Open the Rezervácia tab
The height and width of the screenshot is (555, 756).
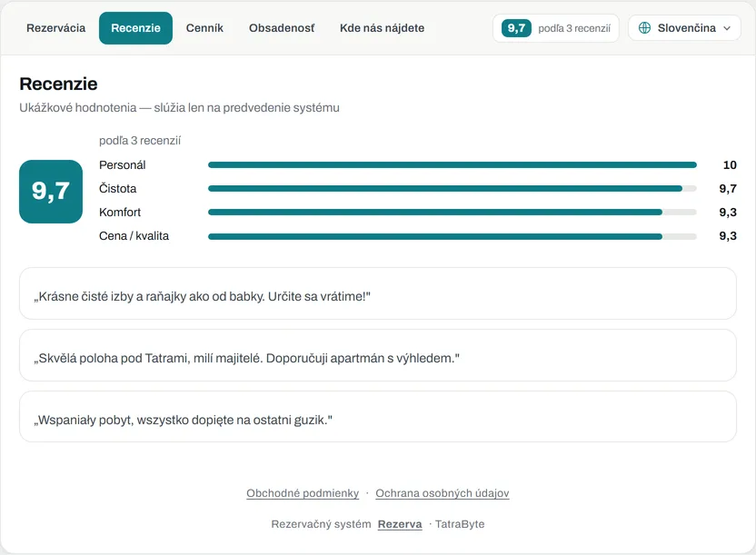[56, 28]
